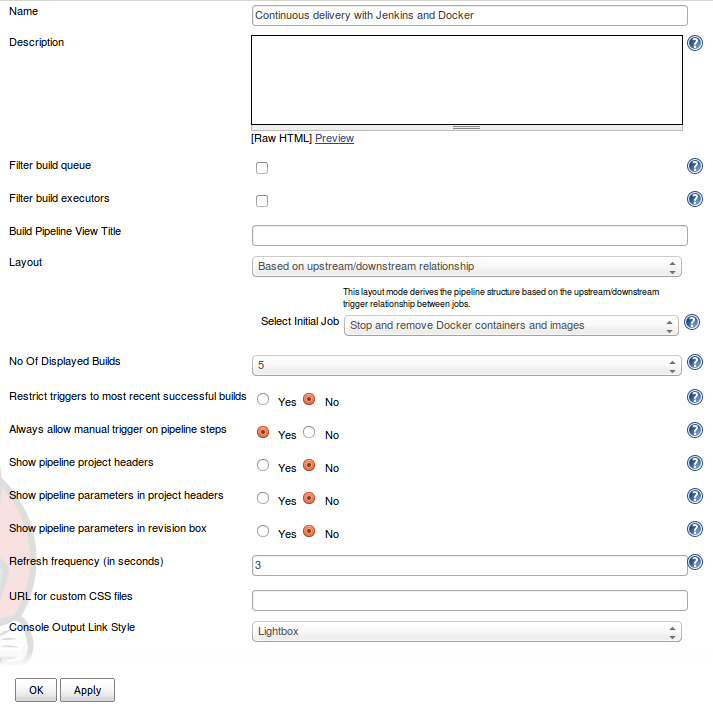Click the OK button

(x=36, y=690)
